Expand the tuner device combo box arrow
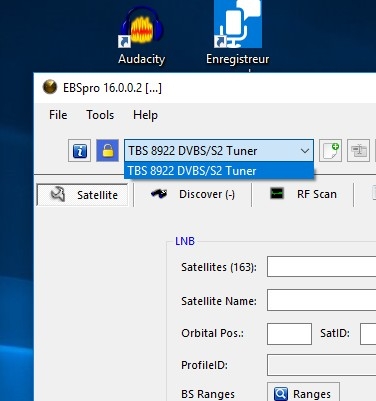Screen dimensions: 376x401 (x=305, y=151)
